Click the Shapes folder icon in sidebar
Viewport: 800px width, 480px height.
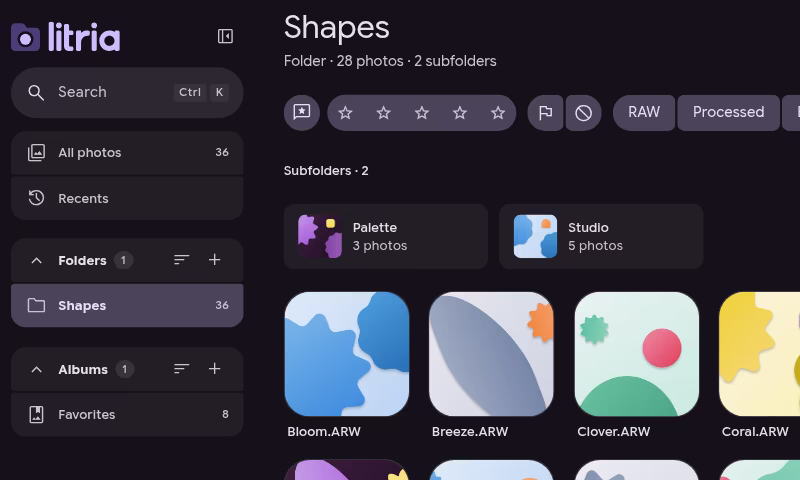click(x=36, y=306)
